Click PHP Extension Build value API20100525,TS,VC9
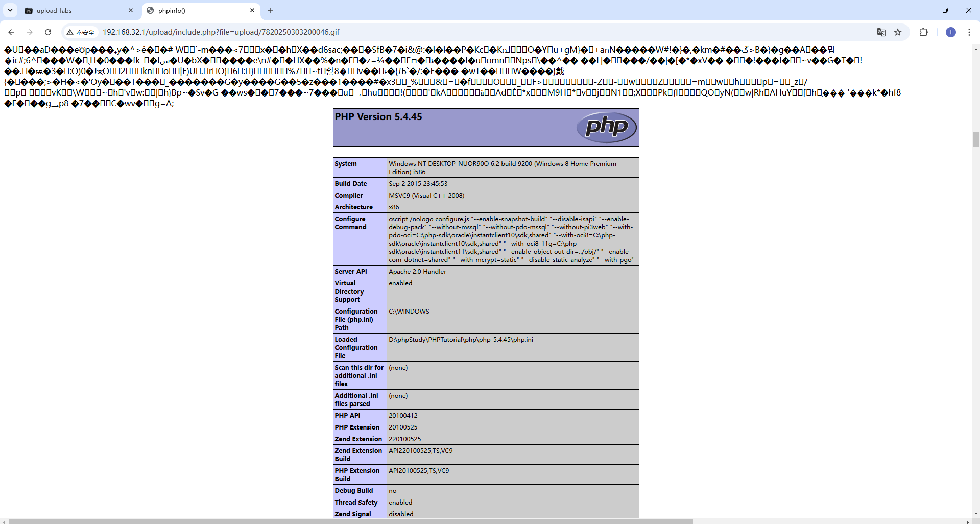Viewport: 980px width, 524px height. point(419,471)
